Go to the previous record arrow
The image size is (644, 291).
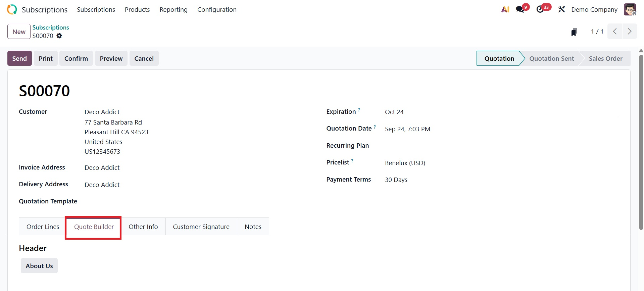click(615, 32)
